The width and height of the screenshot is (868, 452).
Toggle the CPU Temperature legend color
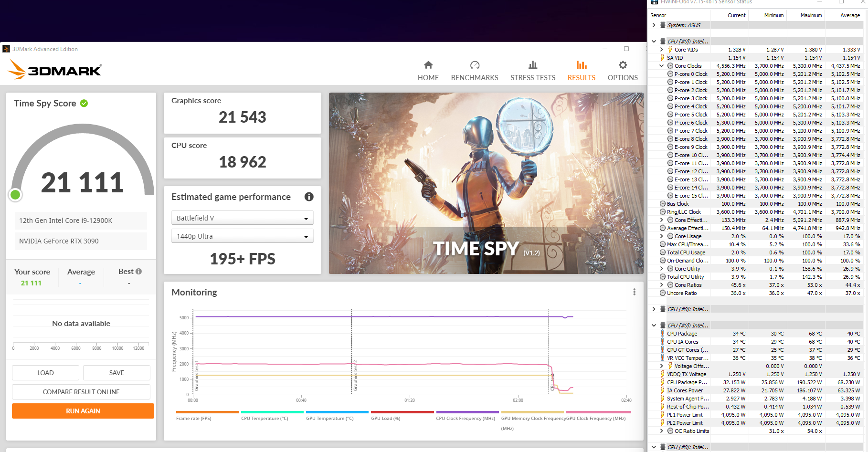click(x=272, y=412)
